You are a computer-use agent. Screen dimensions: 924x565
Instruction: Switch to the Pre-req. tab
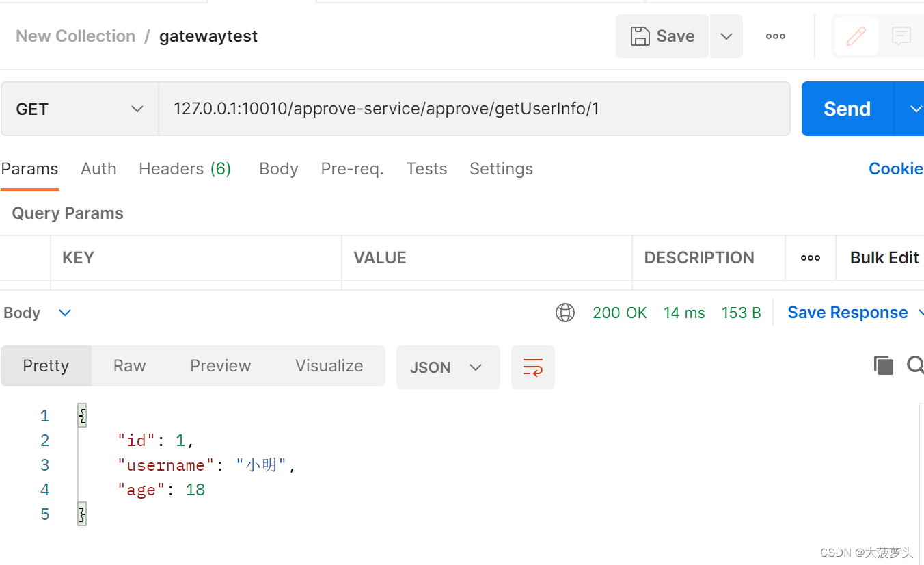[x=352, y=169]
